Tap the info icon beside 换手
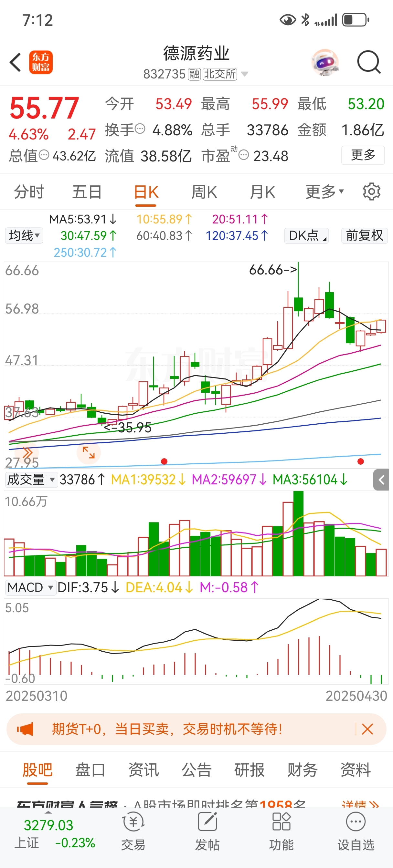The height and width of the screenshot is (868, 393). [140, 129]
